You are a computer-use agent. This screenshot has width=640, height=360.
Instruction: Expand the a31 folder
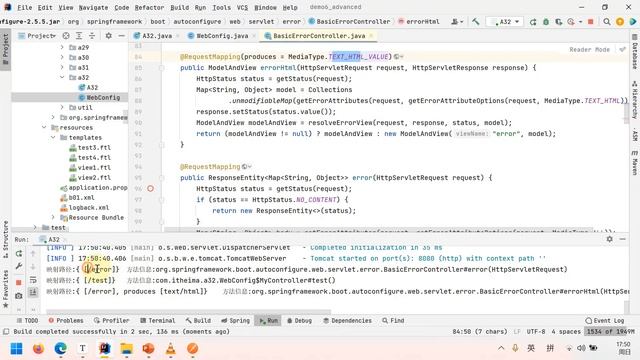tap(62, 67)
